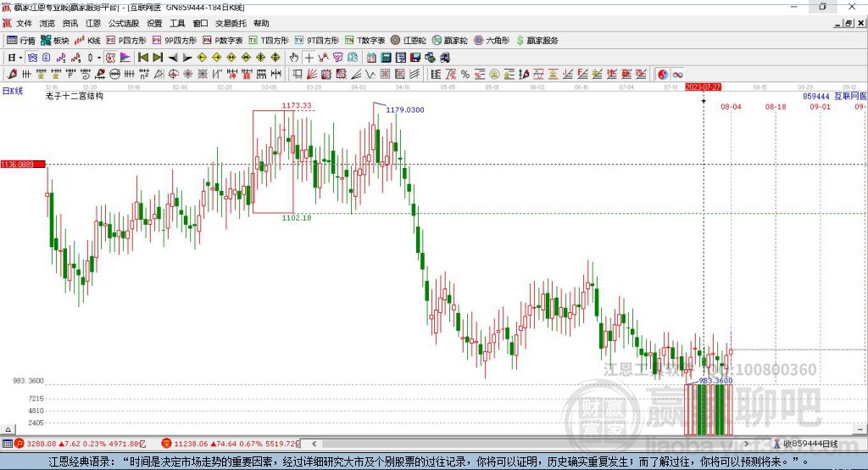
Task: Open the 江恩 menu
Action: point(93,23)
